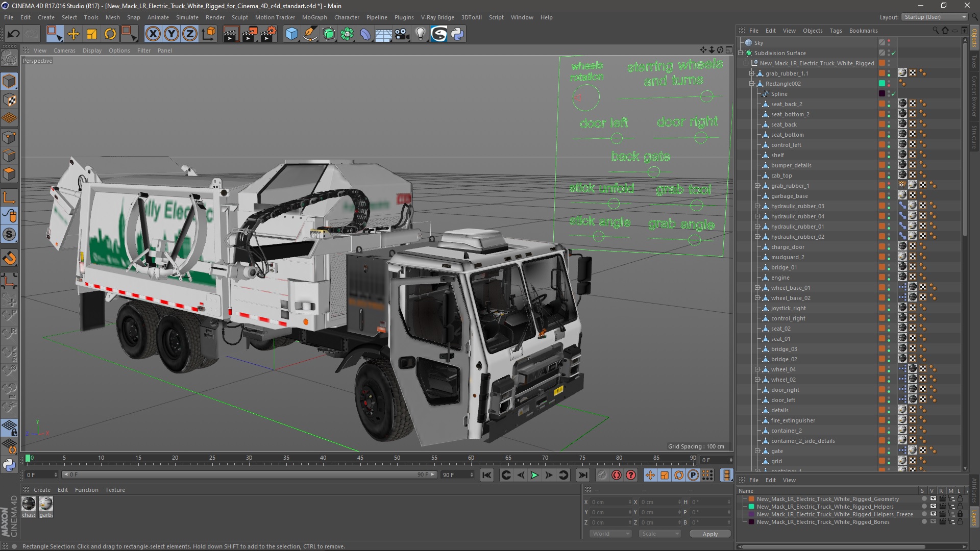Open the spline pen tool

coord(310,34)
